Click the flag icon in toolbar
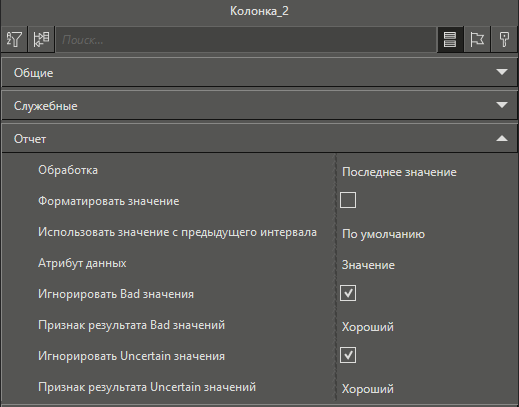Screen dimensions: 519x407 tap(477, 40)
